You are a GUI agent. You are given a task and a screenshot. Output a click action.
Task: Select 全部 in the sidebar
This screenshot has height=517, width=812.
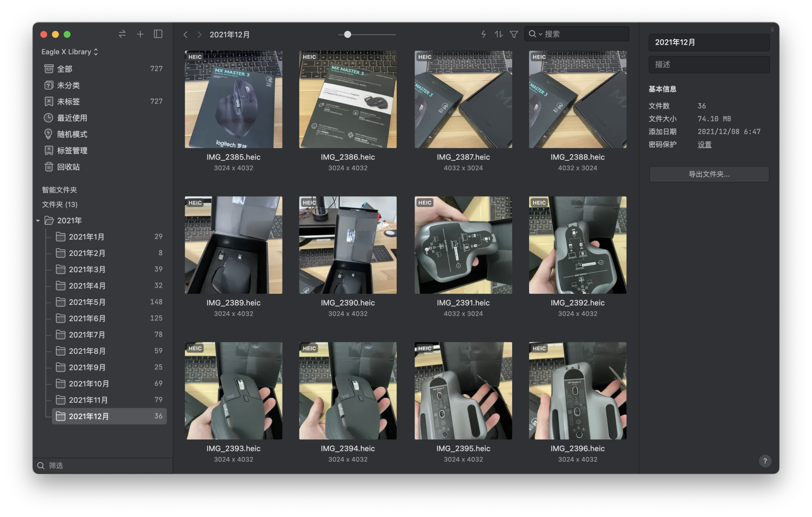103,68
